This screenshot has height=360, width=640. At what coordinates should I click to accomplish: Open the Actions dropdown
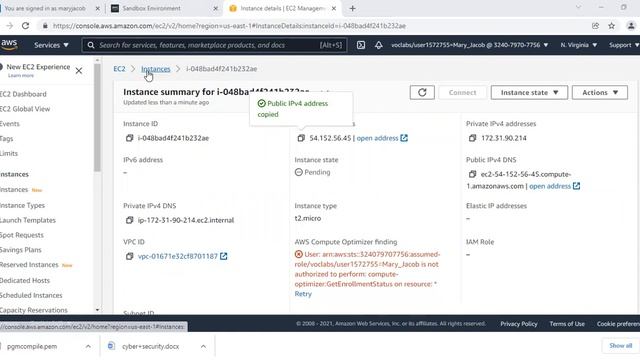600,93
